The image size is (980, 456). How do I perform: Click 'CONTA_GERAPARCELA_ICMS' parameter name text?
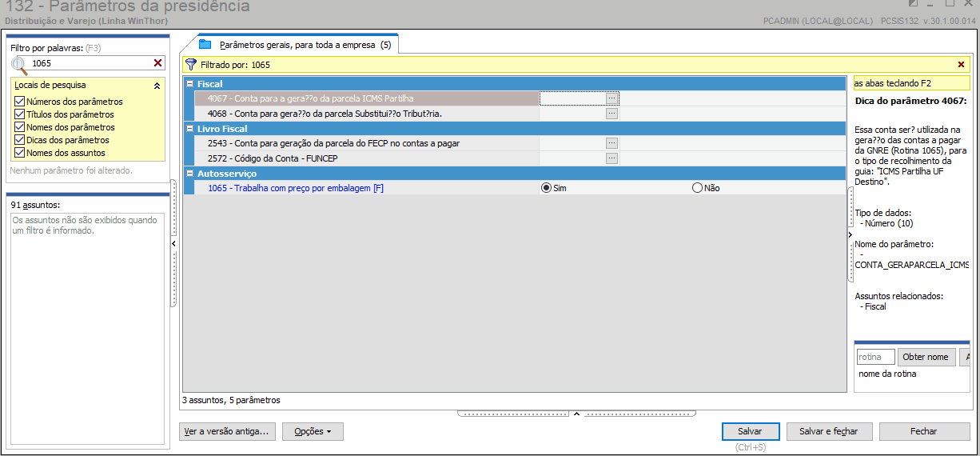(911, 265)
